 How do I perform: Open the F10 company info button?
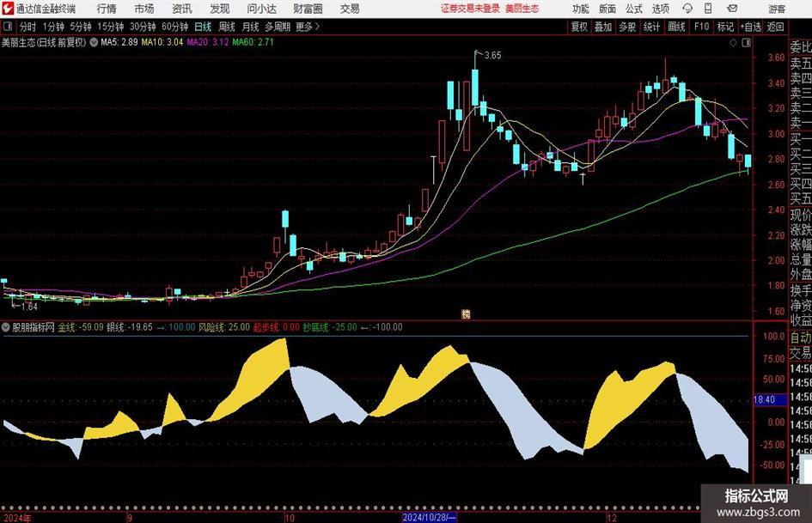702,27
